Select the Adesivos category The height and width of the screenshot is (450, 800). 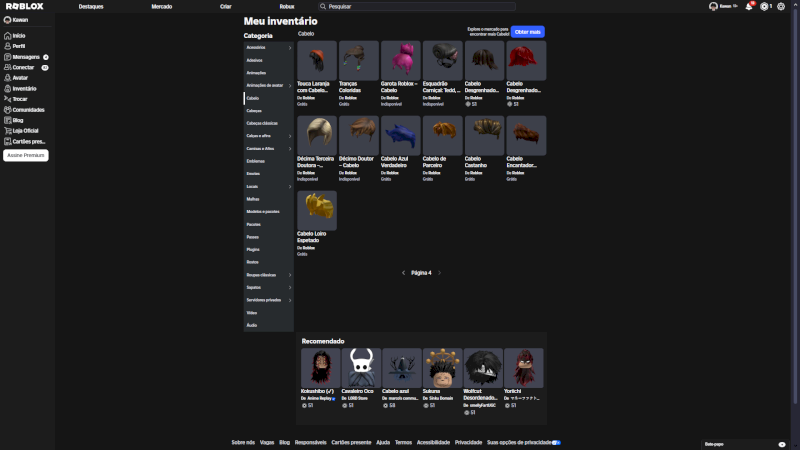point(255,60)
